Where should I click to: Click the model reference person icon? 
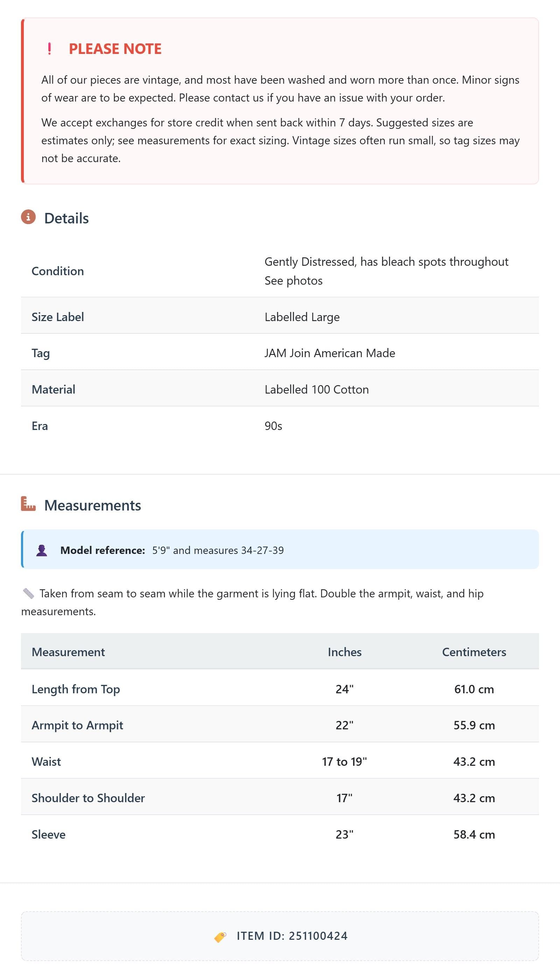(42, 550)
